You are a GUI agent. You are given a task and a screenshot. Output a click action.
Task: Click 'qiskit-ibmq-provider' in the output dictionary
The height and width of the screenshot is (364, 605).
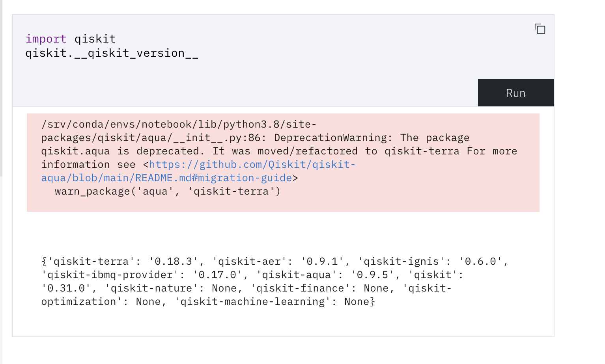(x=111, y=275)
